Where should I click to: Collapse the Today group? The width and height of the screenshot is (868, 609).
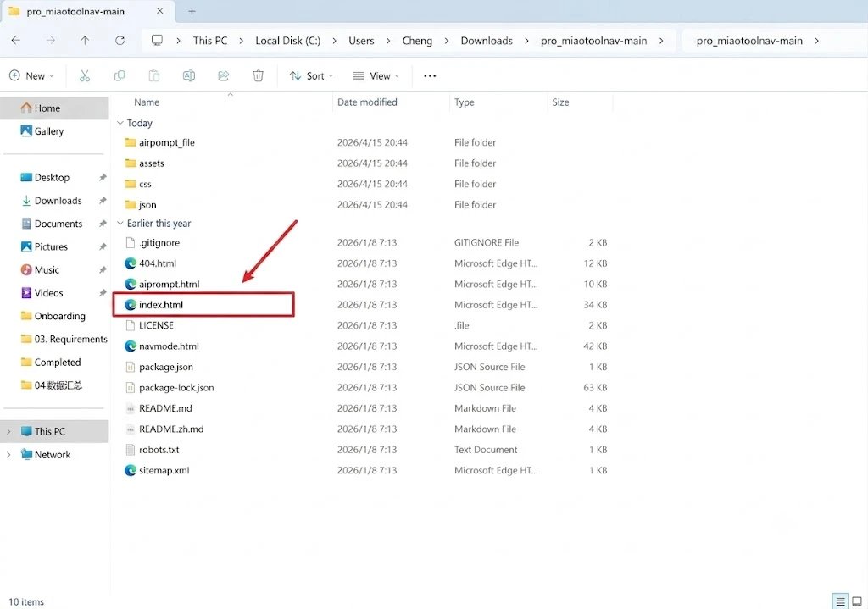(x=120, y=123)
